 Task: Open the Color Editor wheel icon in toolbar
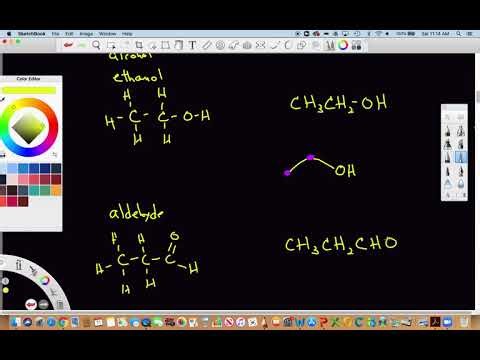(343, 45)
